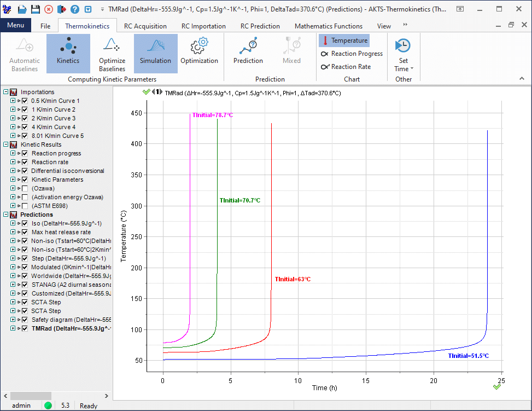Click the Kinetics ribbon icon
Image resolution: width=532 pixels, height=411 pixels.
[x=68, y=53]
